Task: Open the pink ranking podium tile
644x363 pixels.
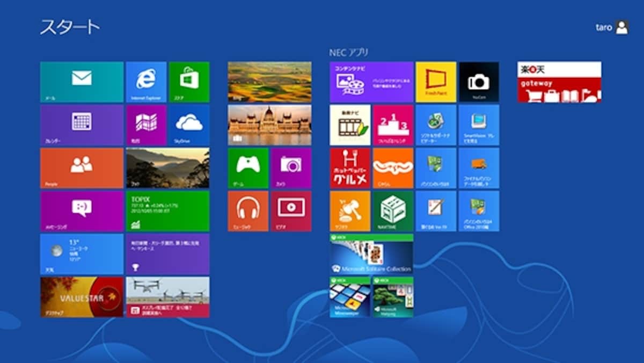Action: pos(393,125)
